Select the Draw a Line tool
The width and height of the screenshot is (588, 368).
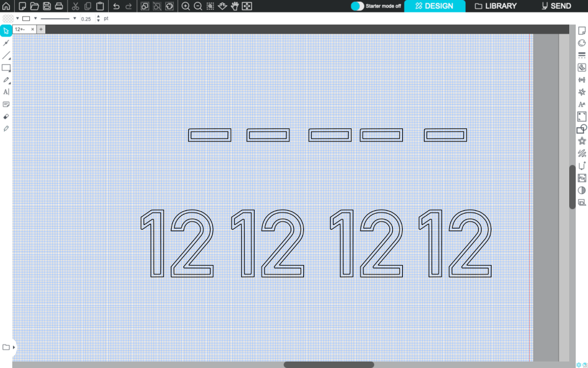(6, 55)
